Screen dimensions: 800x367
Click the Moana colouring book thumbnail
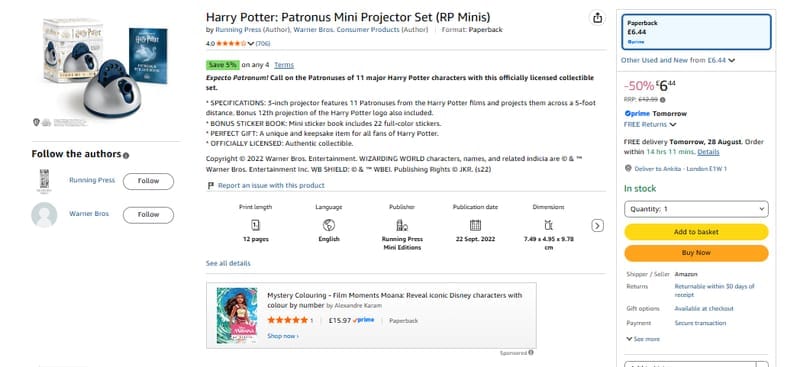(x=237, y=315)
